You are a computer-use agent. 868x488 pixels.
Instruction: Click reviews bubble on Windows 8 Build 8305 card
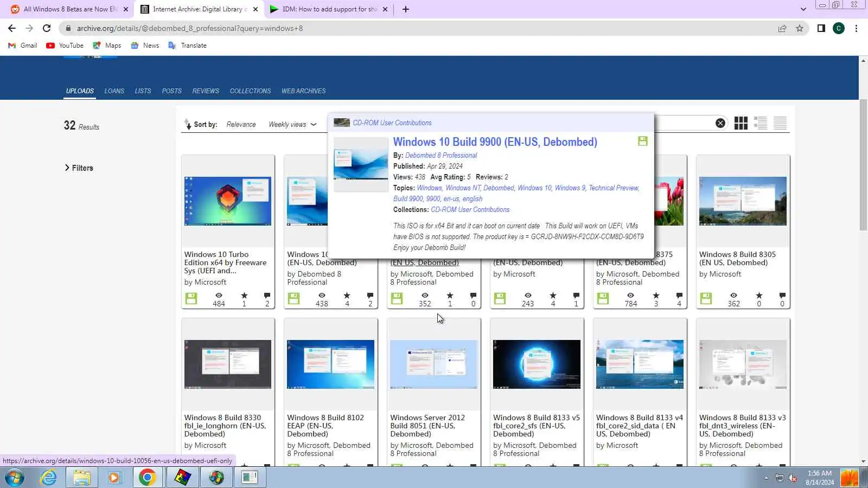782,296
